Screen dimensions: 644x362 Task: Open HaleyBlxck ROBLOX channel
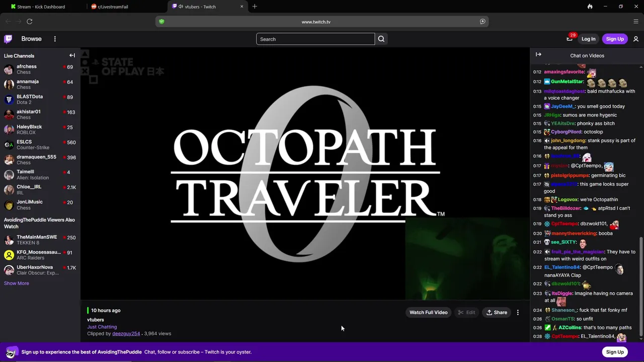pos(40,129)
